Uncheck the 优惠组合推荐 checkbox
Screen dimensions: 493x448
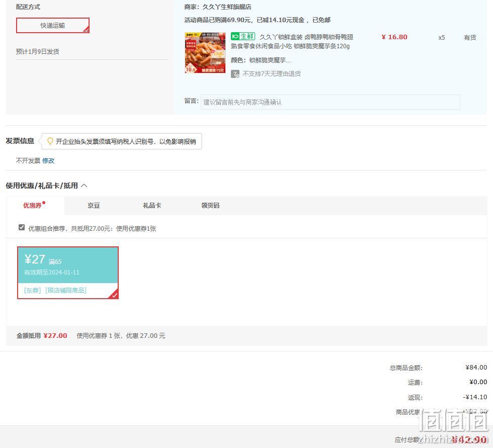click(x=21, y=227)
